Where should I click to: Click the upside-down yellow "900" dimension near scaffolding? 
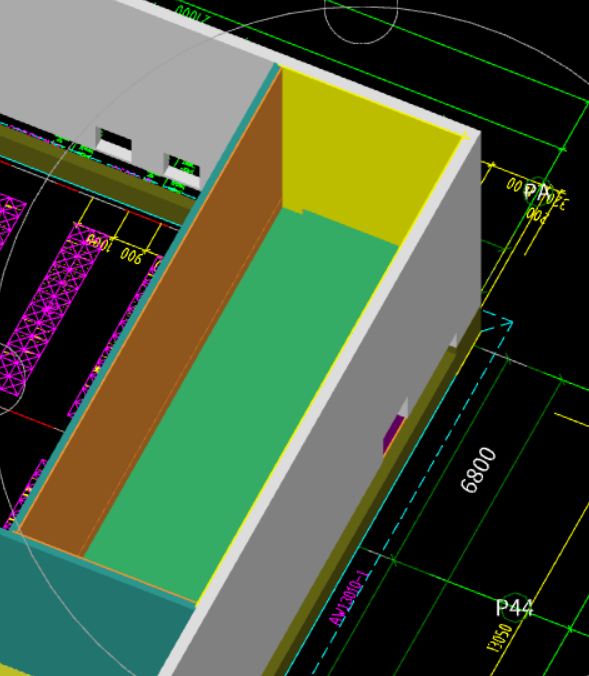(131, 256)
